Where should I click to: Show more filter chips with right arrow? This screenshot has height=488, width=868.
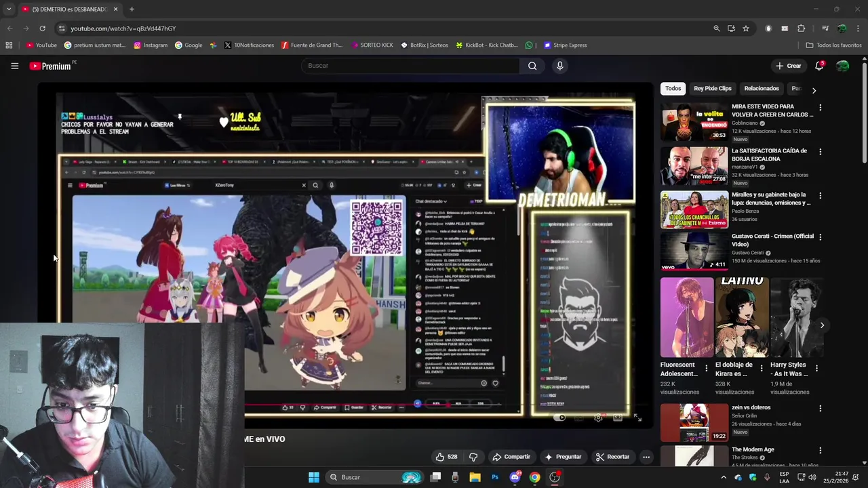pyautogui.click(x=814, y=90)
